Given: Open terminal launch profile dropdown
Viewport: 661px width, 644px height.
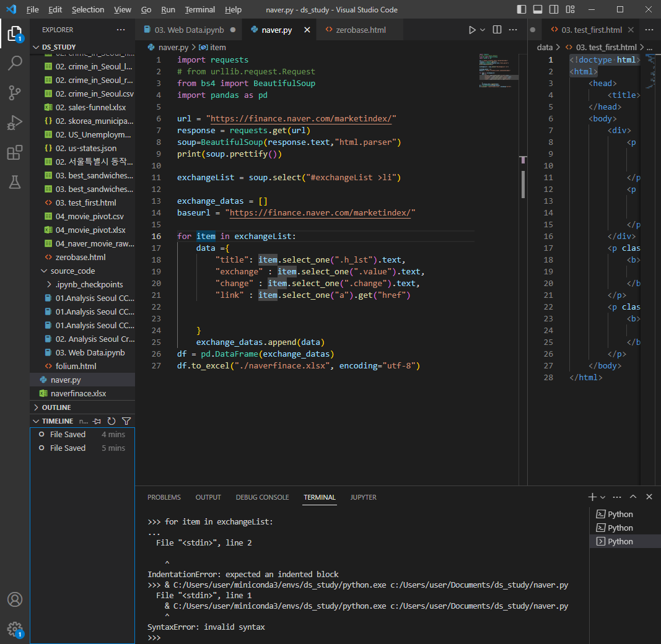Looking at the screenshot, I should click(603, 497).
